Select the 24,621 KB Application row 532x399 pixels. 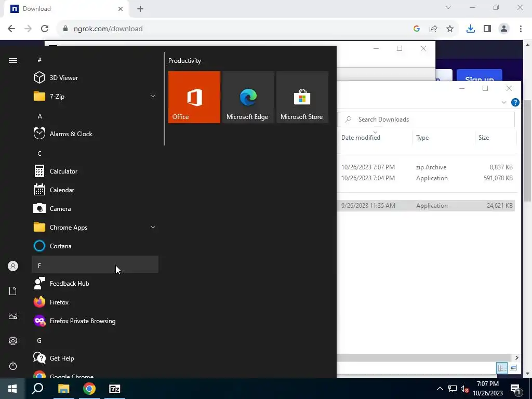click(426, 206)
